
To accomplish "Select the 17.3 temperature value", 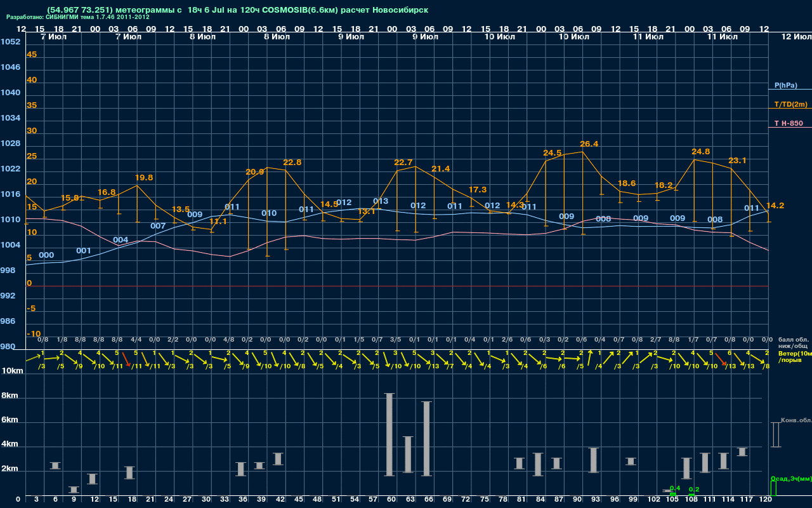I will (x=478, y=190).
